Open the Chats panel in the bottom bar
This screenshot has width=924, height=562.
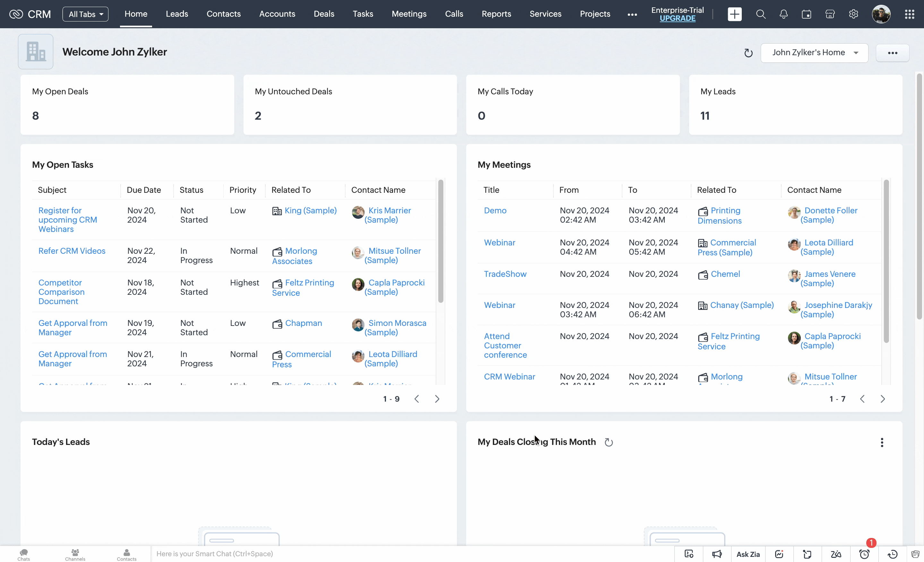pos(24,554)
